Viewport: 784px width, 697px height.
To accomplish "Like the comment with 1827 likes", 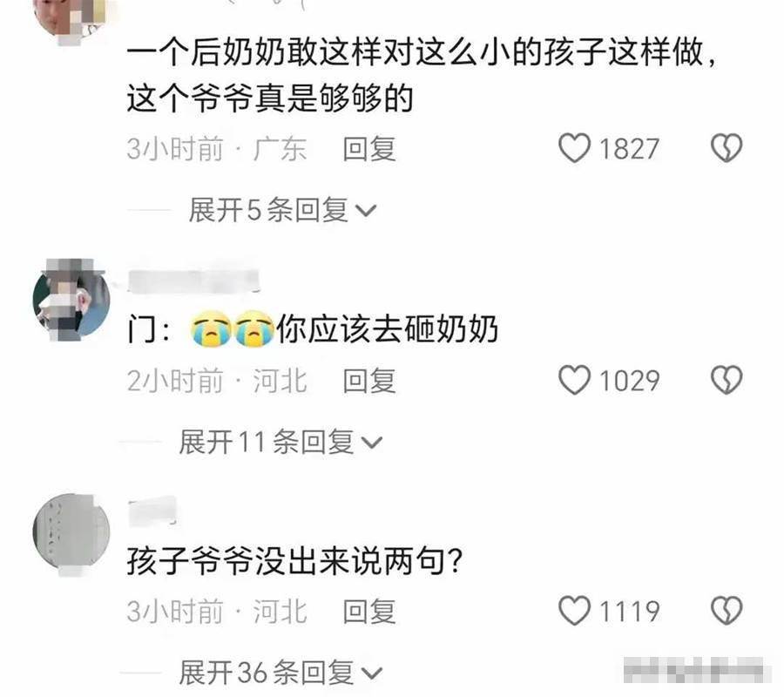I will click(574, 148).
